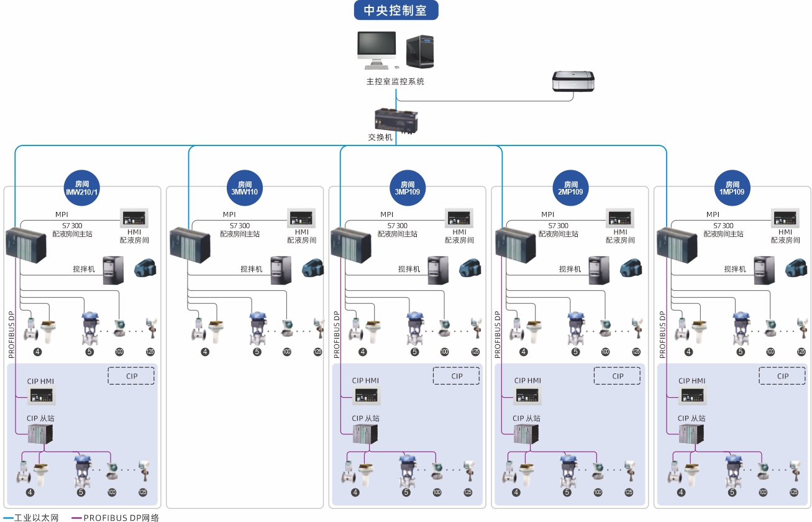
Task: Click the CIP HMI panel in room 1MP109
Action: pyautogui.click(x=693, y=395)
